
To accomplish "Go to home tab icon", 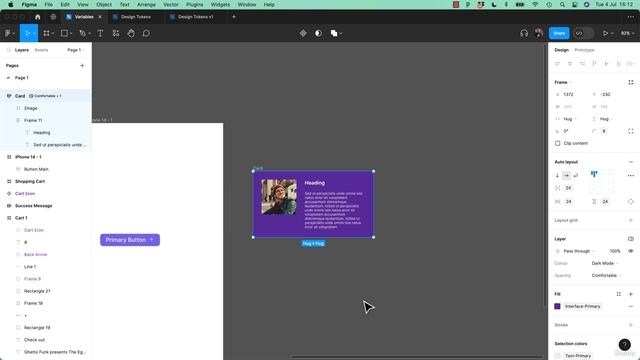I will tap(38, 17).
